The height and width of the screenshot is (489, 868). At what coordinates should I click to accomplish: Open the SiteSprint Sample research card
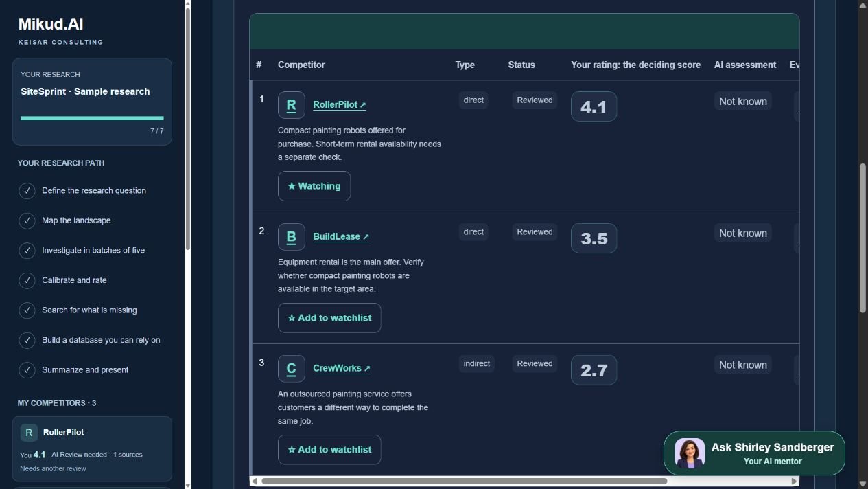click(x=92, y=102)
